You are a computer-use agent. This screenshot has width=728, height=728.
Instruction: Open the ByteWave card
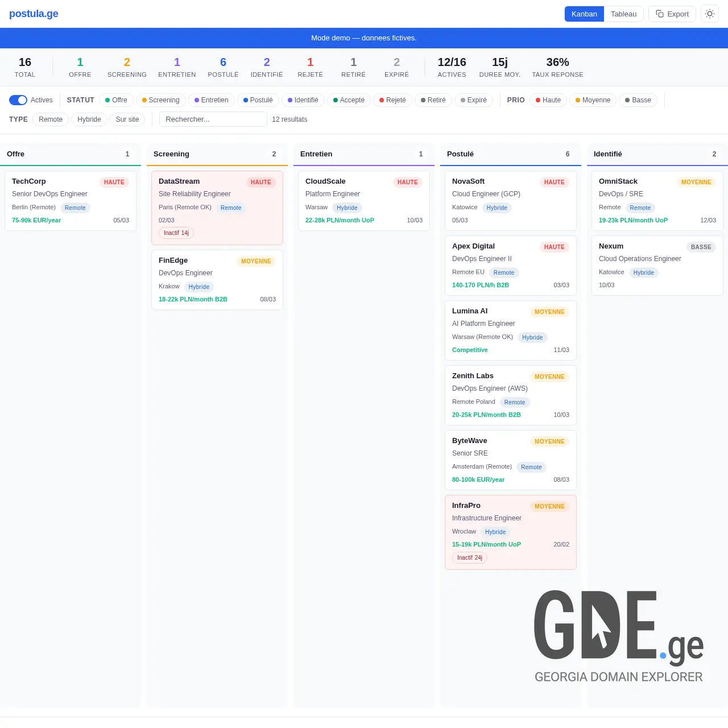click(x=511, y=460)
